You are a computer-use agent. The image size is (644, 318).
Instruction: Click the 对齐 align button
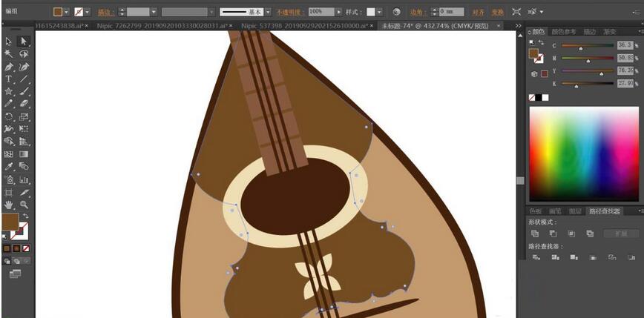tap(478, 12)
